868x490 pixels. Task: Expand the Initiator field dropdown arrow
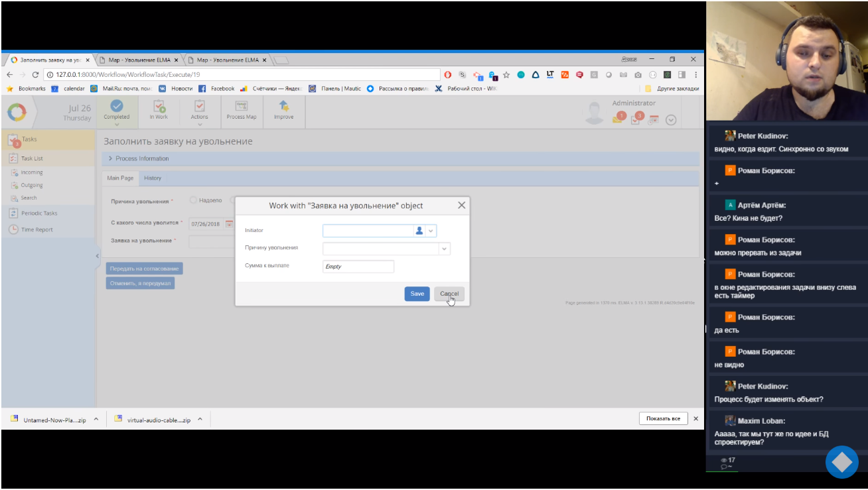coord(431,231)
